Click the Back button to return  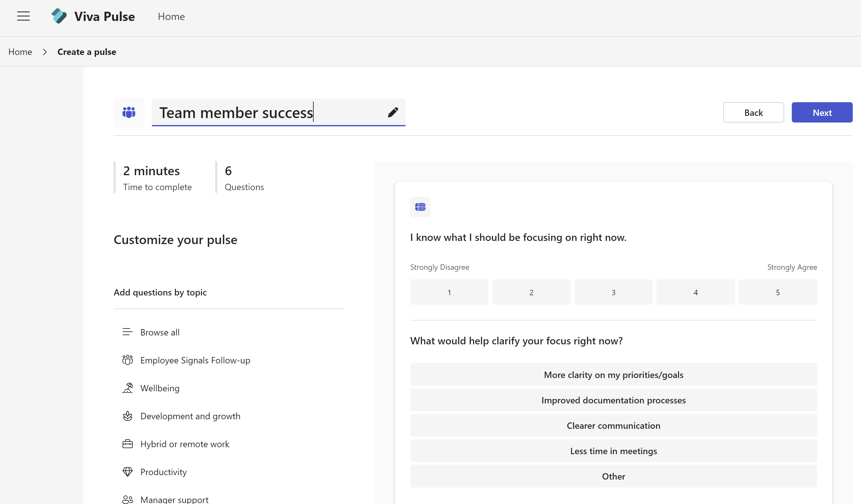(x=753, y=112)
